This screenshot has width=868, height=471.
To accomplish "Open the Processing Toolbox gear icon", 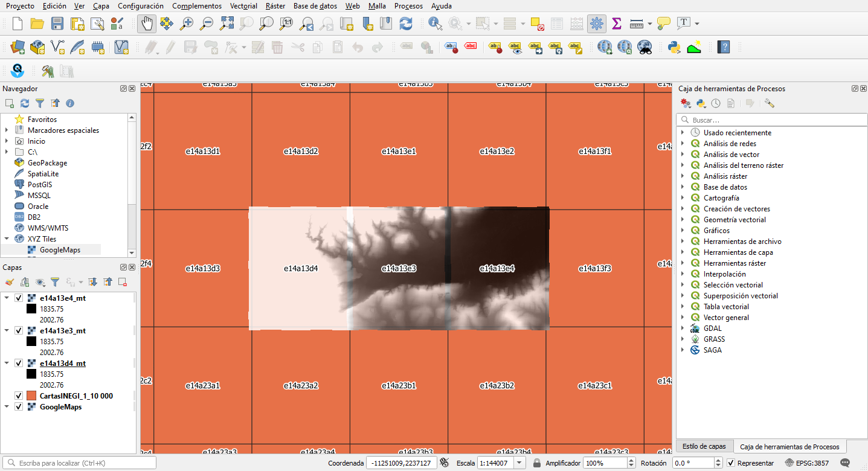I will pos(597,24).
